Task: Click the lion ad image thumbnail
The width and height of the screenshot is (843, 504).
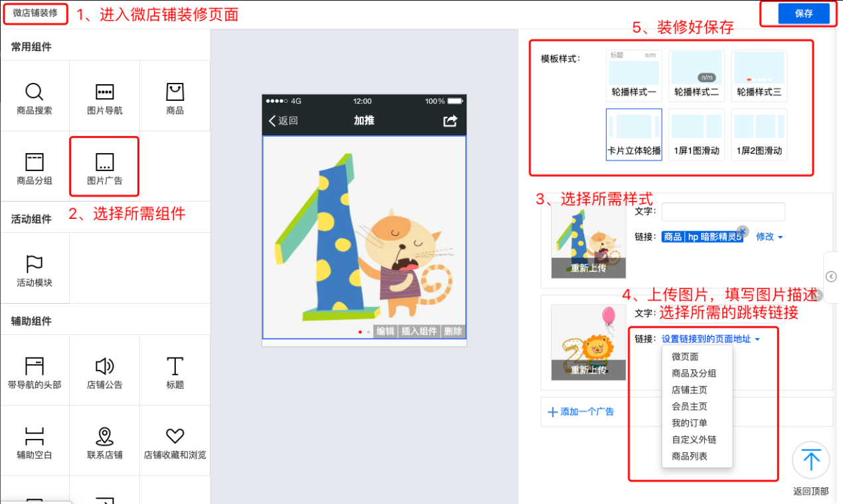Action: pyautogui.click(x=589, y=342)
